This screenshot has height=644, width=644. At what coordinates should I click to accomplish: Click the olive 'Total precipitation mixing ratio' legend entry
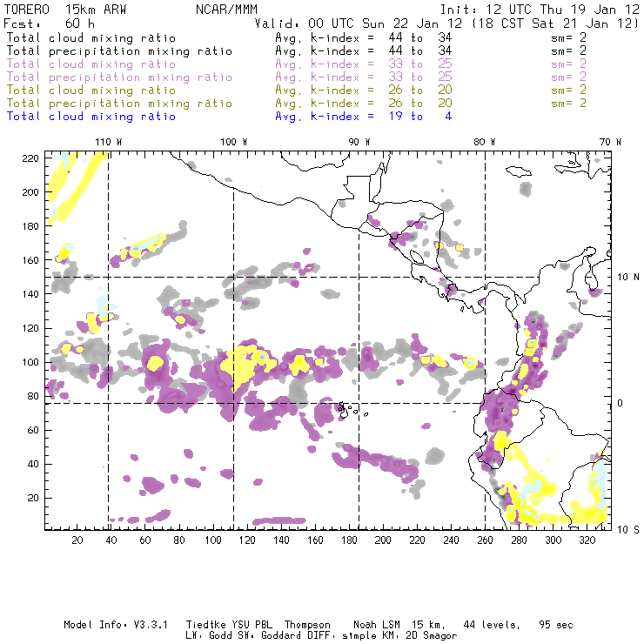[119, 103]
